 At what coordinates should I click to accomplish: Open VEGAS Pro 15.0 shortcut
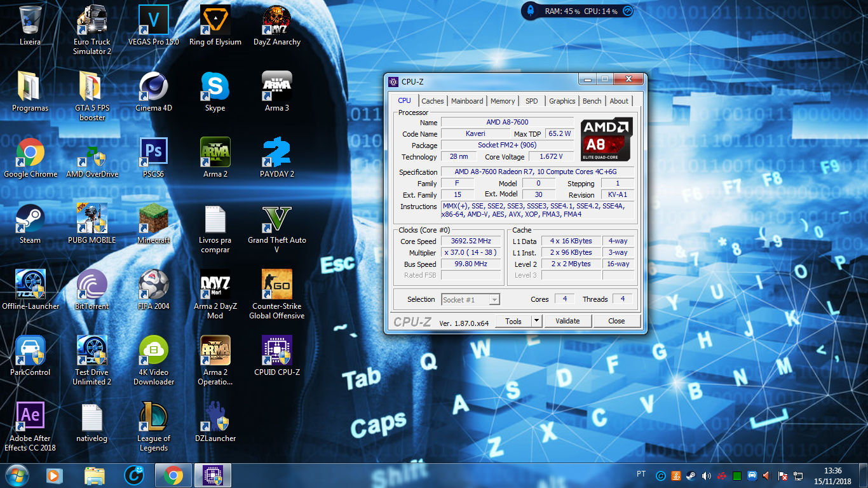click(x=154, y=25)
